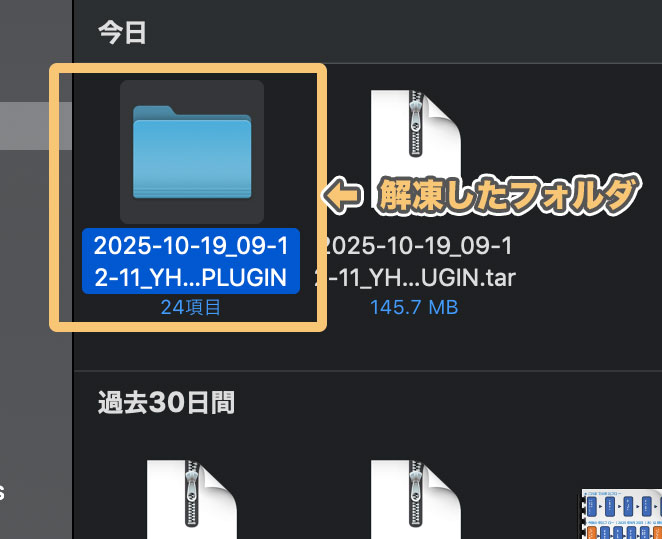Click zipper on the first lower zip archive
The height and width of the screenshot is (539, 662).
pos(192,494)
